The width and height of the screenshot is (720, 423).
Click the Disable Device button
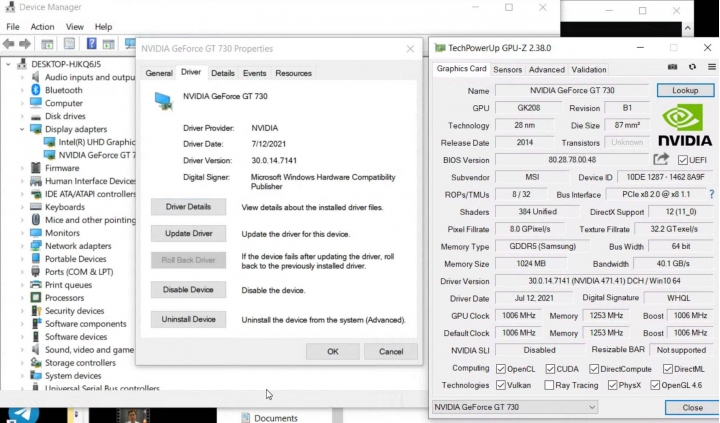point(188,290)
